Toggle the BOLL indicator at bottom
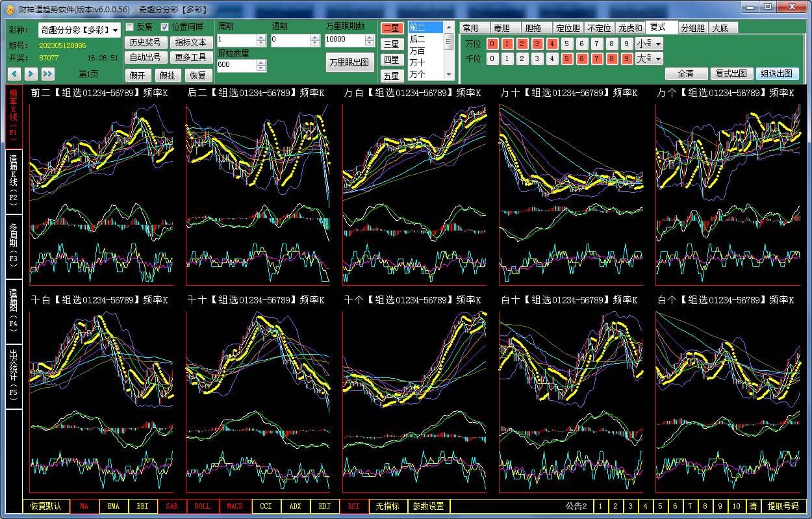This screenshot has width=812, height=519. click(x=203, y=506)
